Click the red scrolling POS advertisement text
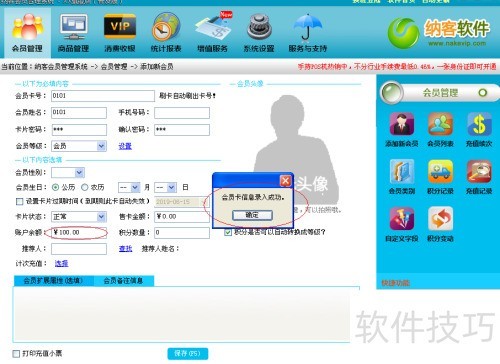 [397, 67]
